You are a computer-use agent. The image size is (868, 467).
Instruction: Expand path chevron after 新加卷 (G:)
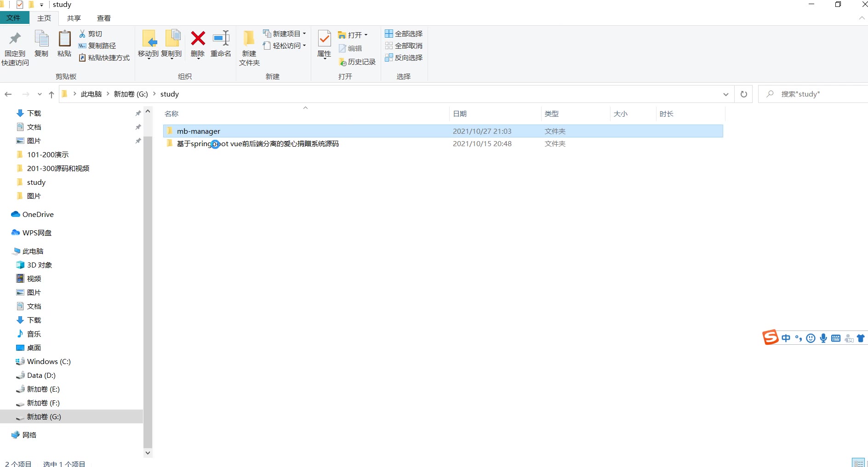(154, 94)
